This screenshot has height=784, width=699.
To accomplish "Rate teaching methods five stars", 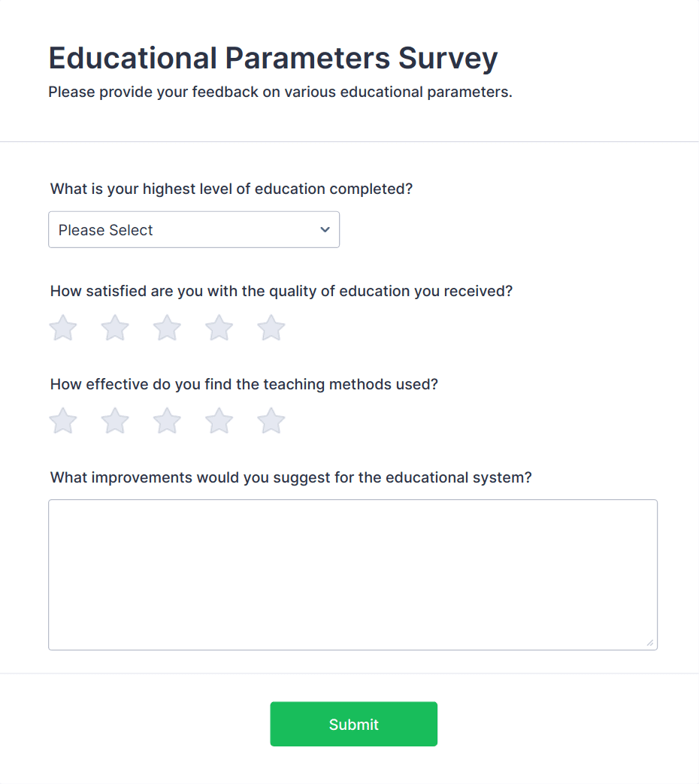I will 271,421.
